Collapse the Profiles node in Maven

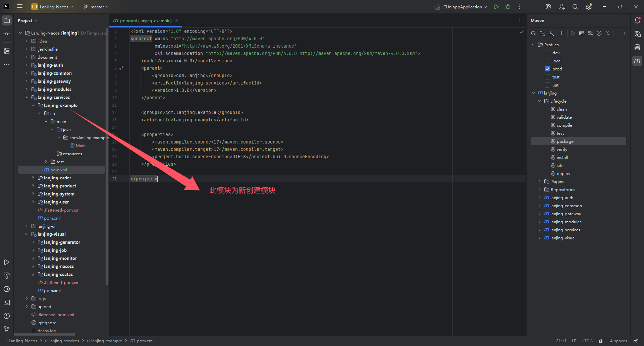(533, 45)
